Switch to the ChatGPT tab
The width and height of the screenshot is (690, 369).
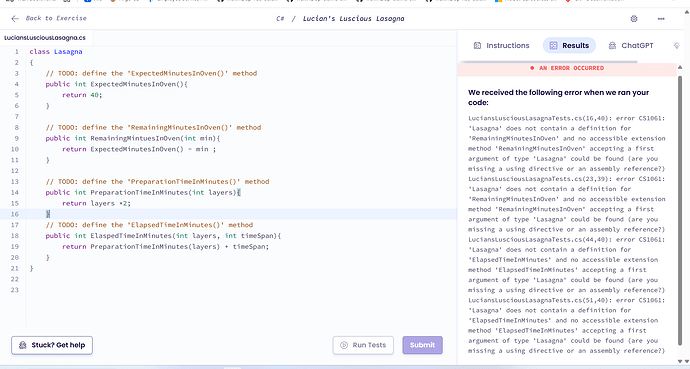[631, 45]
